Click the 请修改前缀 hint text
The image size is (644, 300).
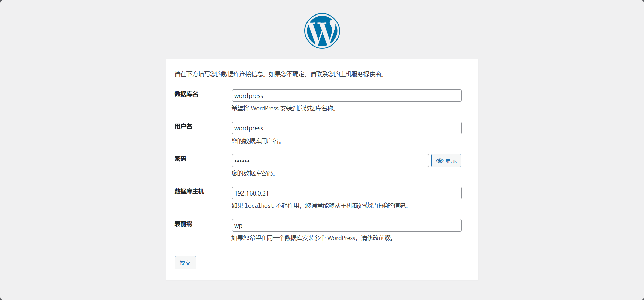tap(314, 238)
